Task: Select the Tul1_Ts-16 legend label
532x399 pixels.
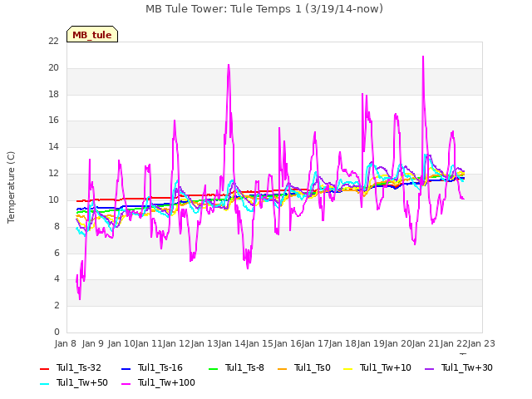Action: coord(160,367)
